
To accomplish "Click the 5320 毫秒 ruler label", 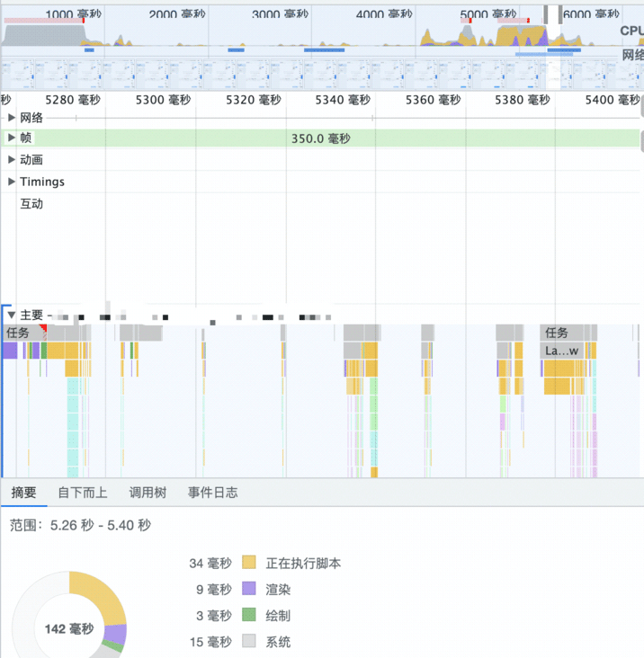I will point(253,100).
